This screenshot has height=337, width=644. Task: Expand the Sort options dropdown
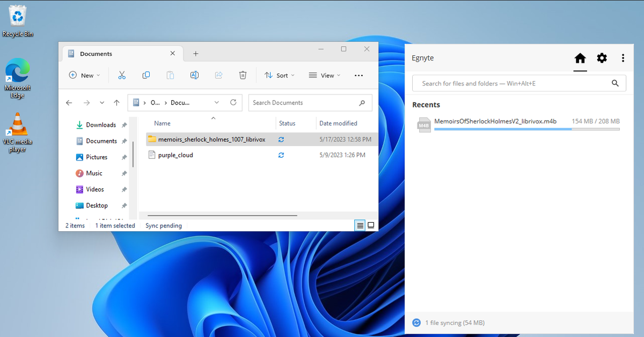tap(280, 75)
